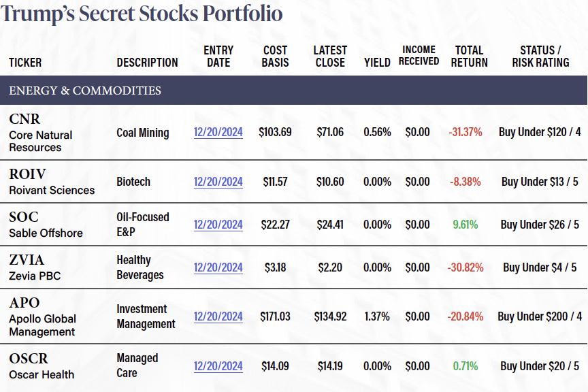This screenshot has height=392, width=588.
Task: Click the DESCRIPTION column header
Action: [147, 63]
